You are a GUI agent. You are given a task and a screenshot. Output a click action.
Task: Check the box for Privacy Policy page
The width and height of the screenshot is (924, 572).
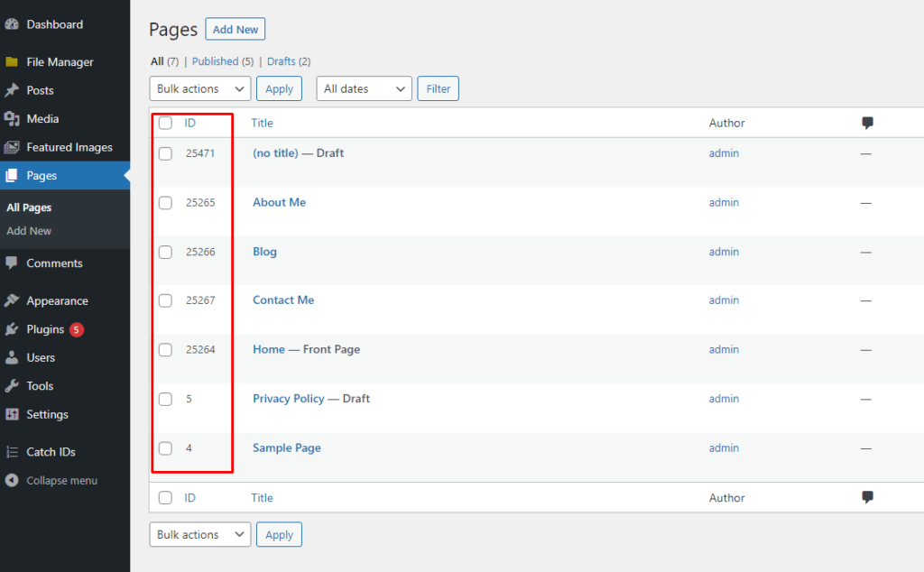coord(166,399)
